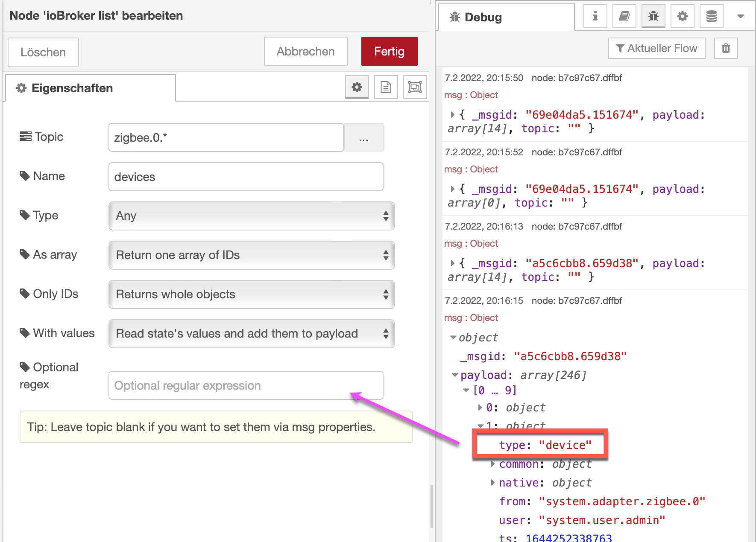The width and height of the screenshot is (756, 542).
Task: Expand sidebar tab list dropdown arrow
Action: [741, 17]
